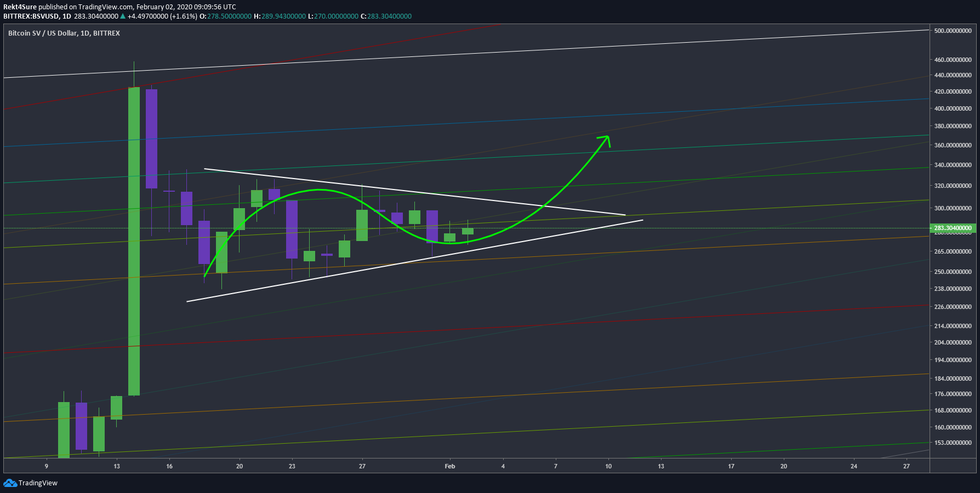Click the 13 date label left of 16
The image size is (980, 493).
click(117, 466)
